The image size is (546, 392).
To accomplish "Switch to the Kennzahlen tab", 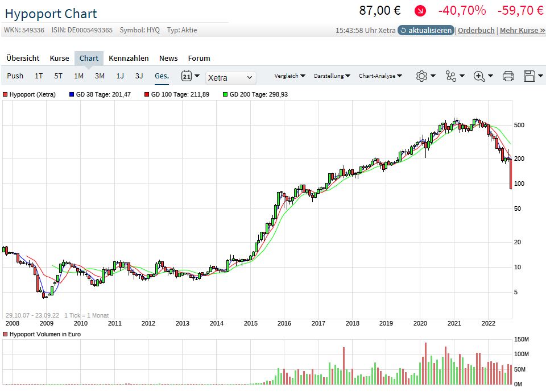I will [129, 58].
